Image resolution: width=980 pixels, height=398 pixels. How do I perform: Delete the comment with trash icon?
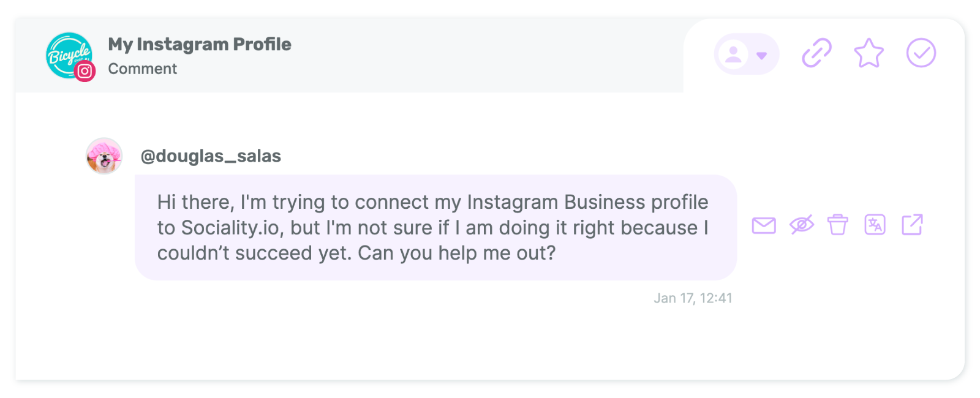click(838, 225)
